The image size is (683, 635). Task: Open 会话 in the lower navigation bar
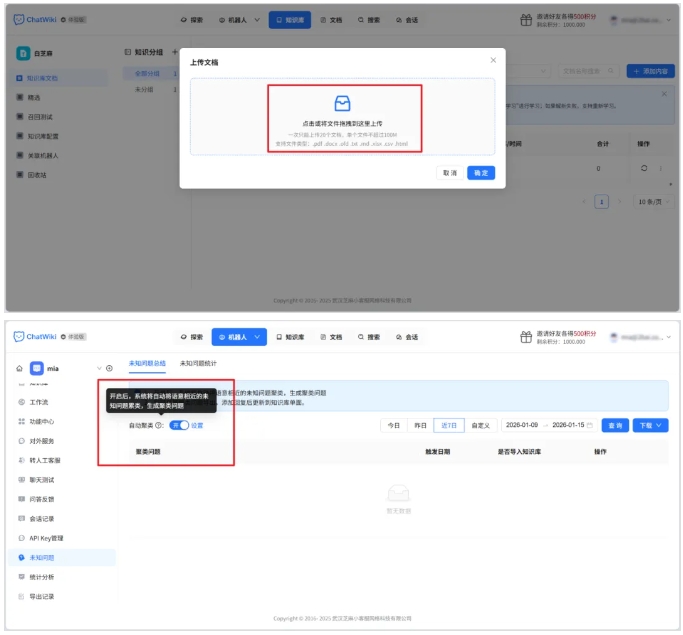click(407, 337)
